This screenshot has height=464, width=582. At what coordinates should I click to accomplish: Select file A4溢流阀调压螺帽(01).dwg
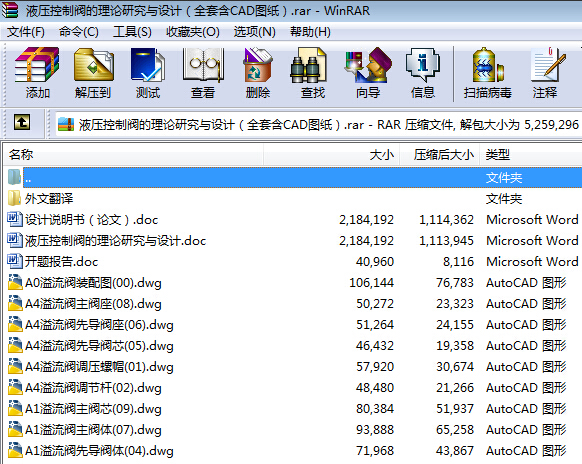[x=99, y=367]
